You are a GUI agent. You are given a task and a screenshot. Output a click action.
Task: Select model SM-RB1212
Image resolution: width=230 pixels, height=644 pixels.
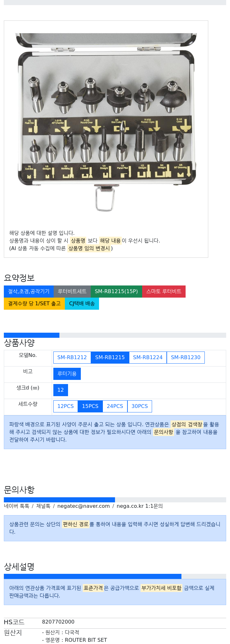72,357
